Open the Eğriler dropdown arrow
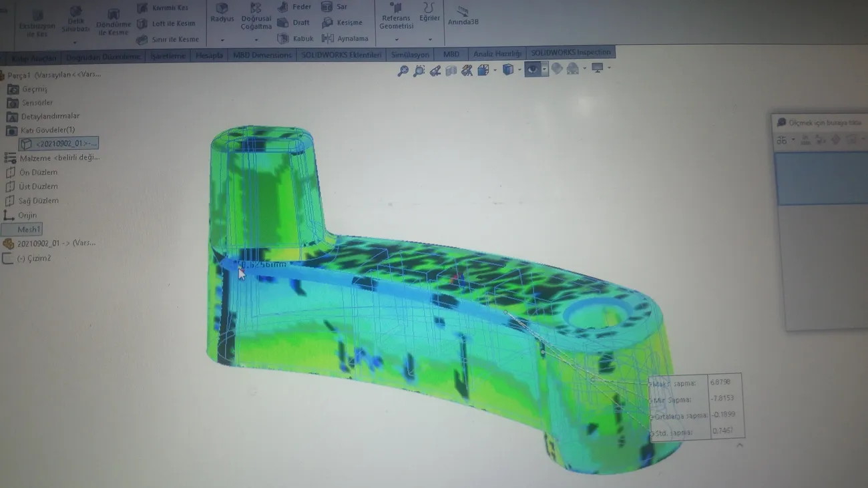868x488 pixels. (429, 40)
